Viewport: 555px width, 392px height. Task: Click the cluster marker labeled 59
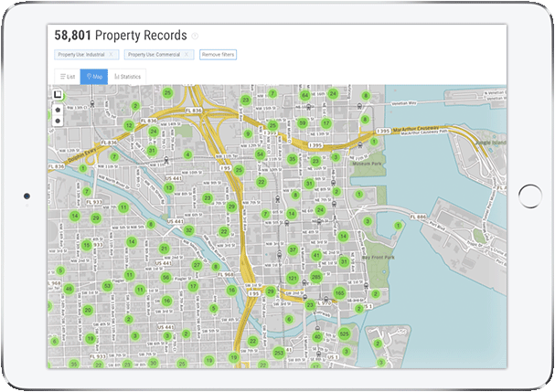pyautogui.click(x=302, y=123)
